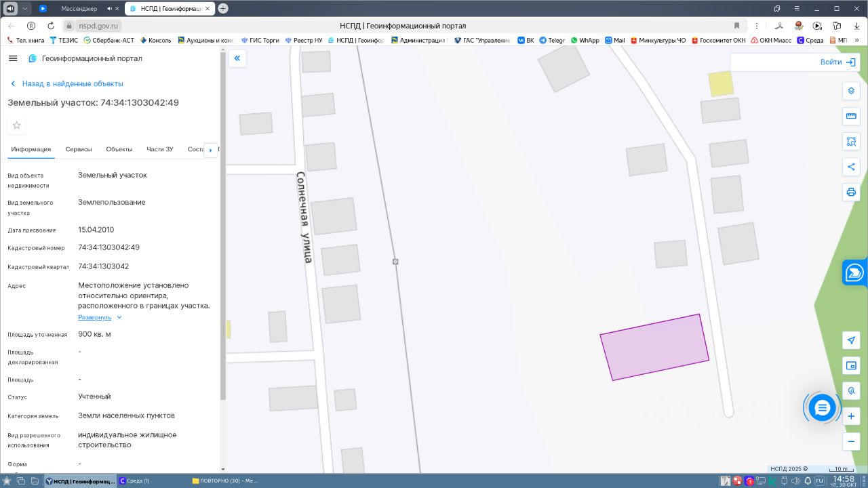Select the ruler measurement tool
This screenshot has width=868, height=488.
(851, 117)
